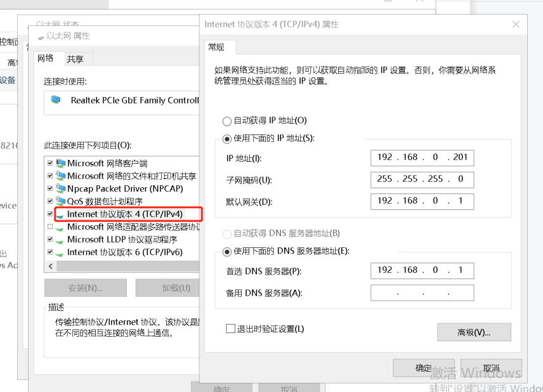Screen dimensions: 543x392
Task: Click the Microsoft LLDP 协议驱动程序 item icon
Action: pyautogui.click(x=60, y=240)
